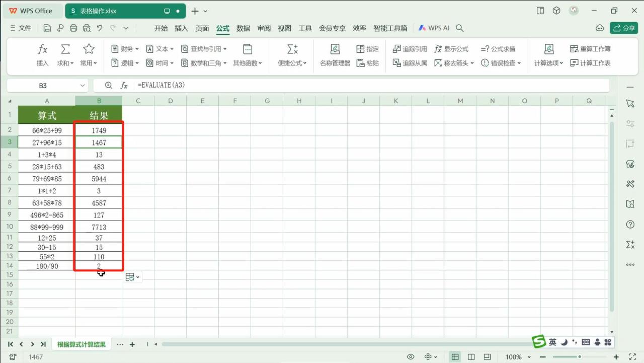Click the undo arrow
Screen dimensions: 644x363
(100, 28)
